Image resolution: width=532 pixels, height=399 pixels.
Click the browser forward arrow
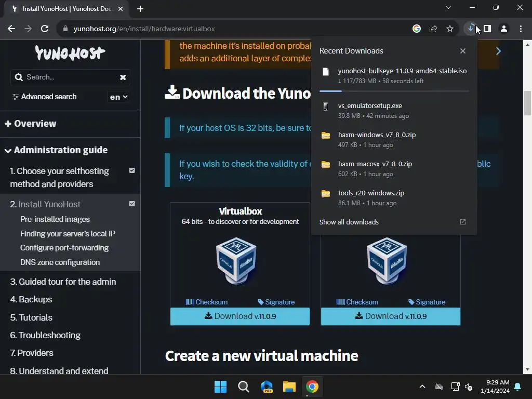(28, 29)
